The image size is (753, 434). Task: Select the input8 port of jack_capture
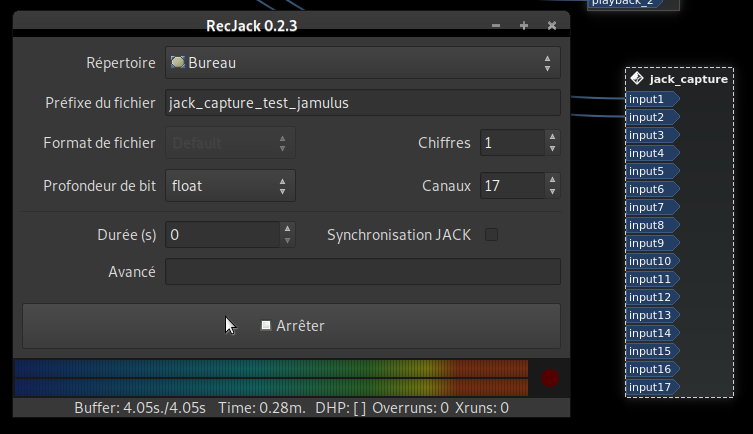(653, 225)
